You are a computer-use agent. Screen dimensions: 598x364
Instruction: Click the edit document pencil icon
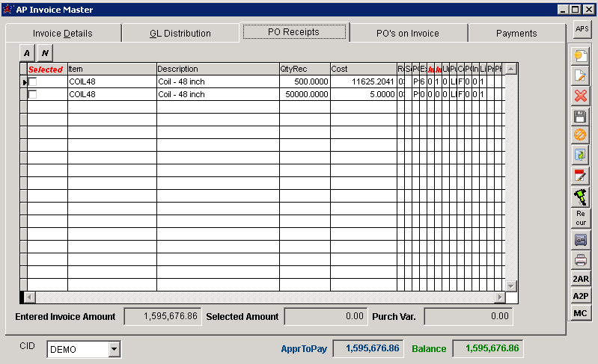coord(581,75)
